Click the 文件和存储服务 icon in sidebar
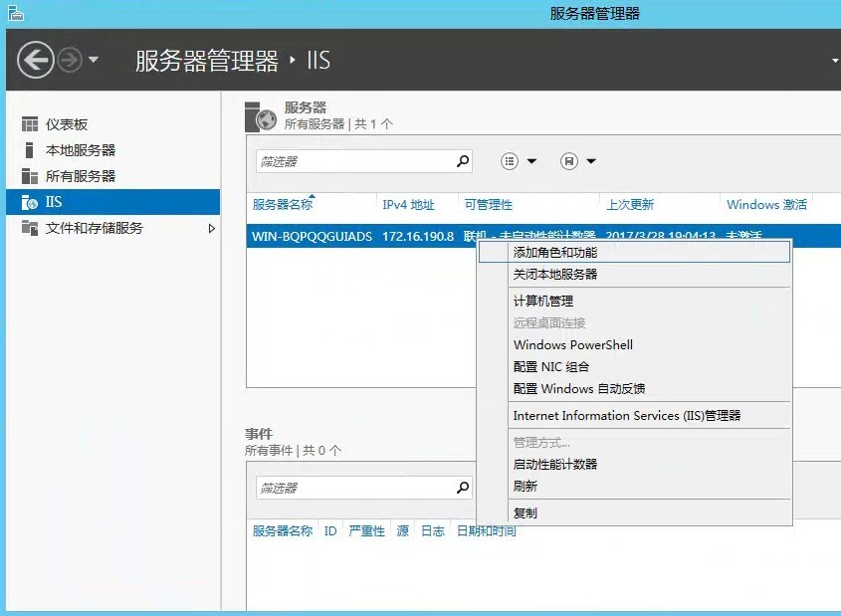The width and height of the screenshot is (841, 616). point(30,228)
